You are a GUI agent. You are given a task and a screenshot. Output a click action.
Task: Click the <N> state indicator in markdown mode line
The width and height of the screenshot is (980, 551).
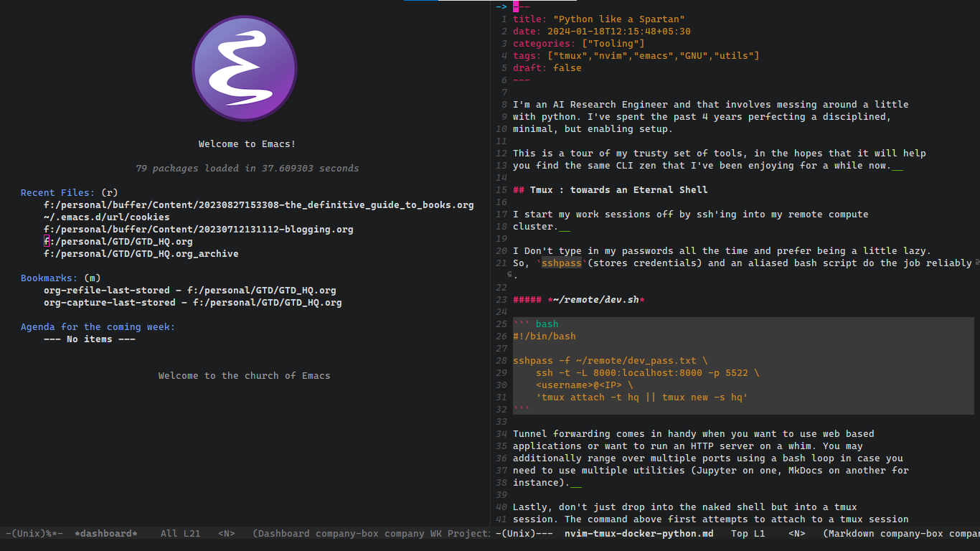(797, 533)
